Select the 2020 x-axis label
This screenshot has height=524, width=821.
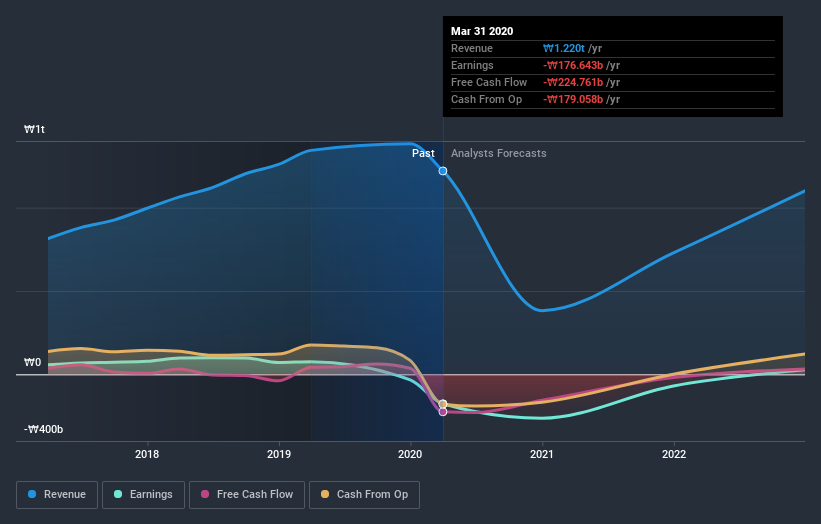click(x=410, y=454)
